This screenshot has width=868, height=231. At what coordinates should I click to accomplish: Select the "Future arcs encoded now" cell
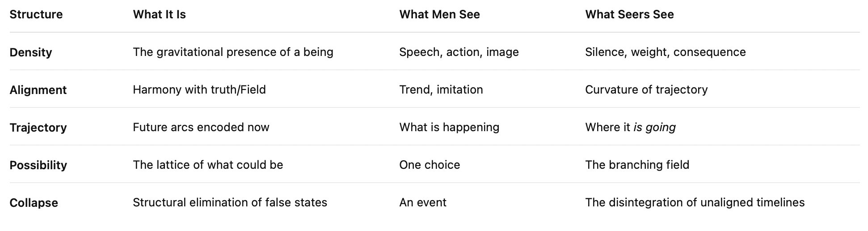(x=201, y=127)
